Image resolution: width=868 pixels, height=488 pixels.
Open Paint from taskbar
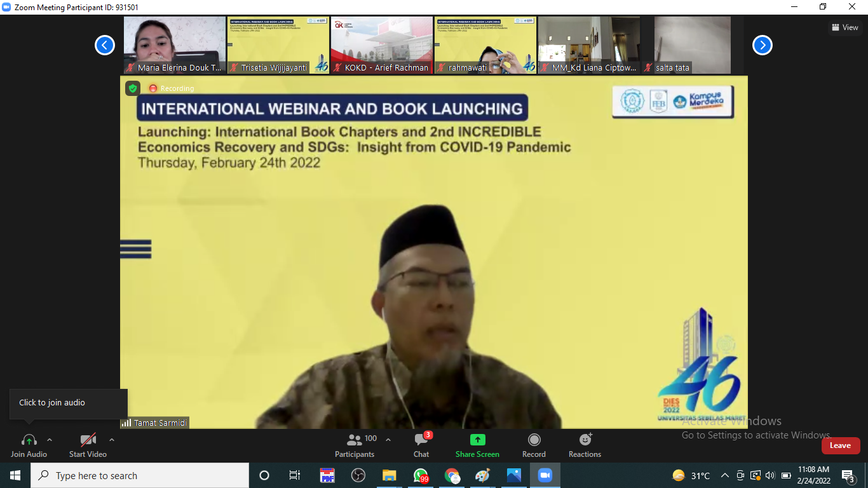(x=483, y=475)
